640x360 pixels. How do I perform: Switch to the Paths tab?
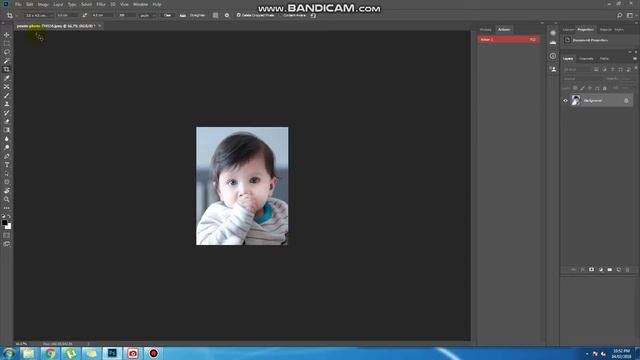click(x=604, y=59)
